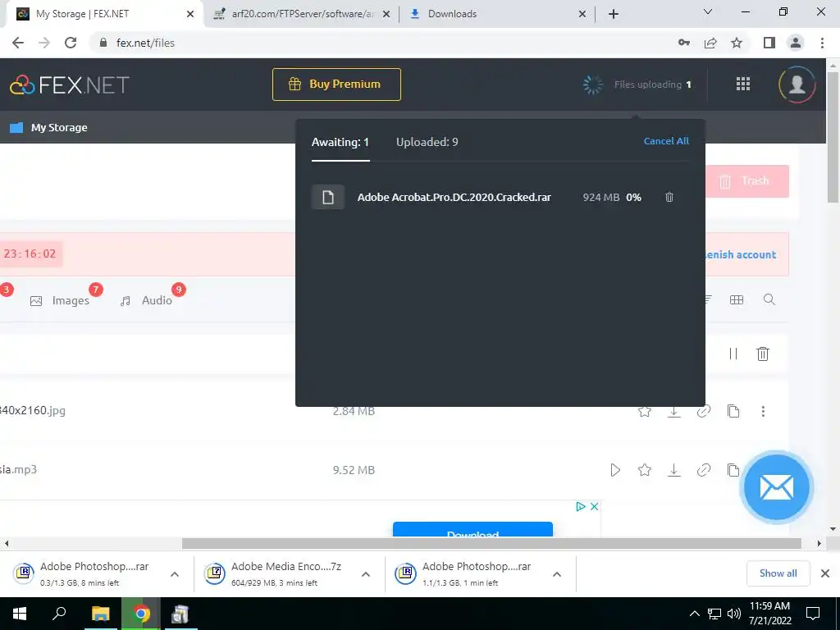
Task: Select the Audio filter tab
Action: 146,300
